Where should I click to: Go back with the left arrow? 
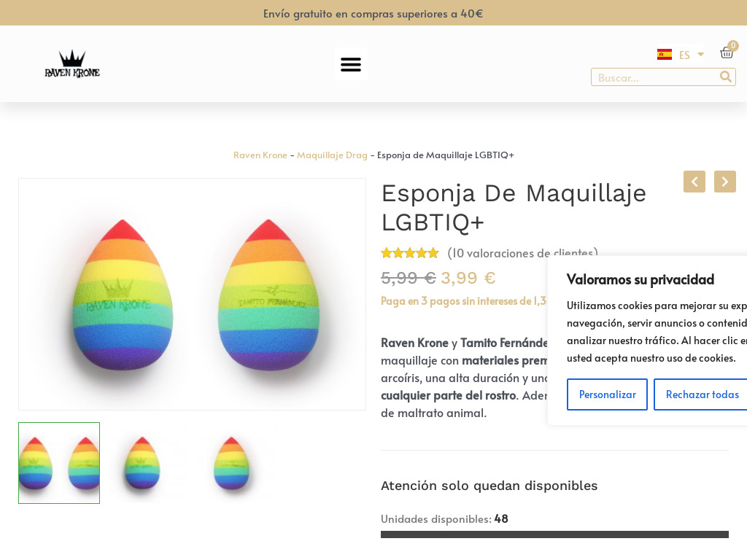(x=694, y=182)
